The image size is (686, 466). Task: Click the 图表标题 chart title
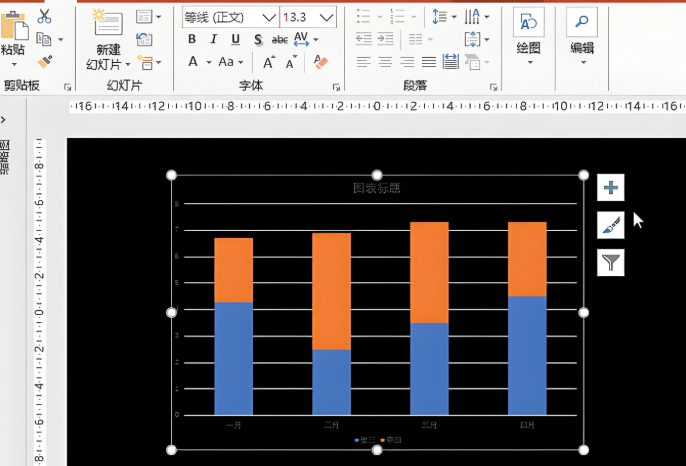[x=377, y=188]
